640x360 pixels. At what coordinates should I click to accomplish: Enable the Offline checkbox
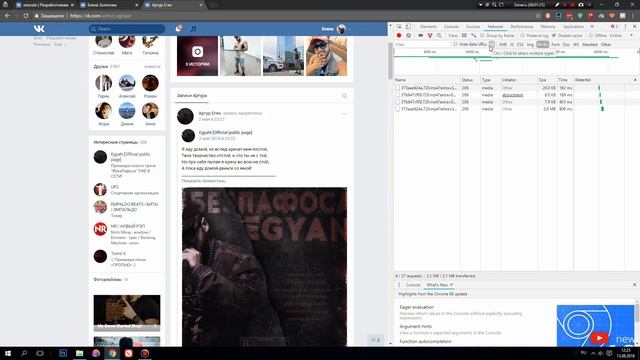pos(591,36)
